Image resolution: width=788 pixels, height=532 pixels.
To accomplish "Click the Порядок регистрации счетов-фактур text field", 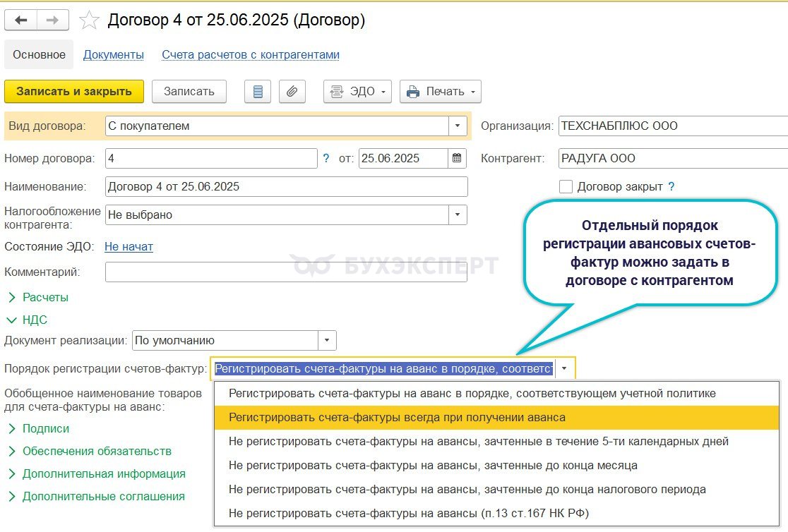I will (x=383, y=368).
